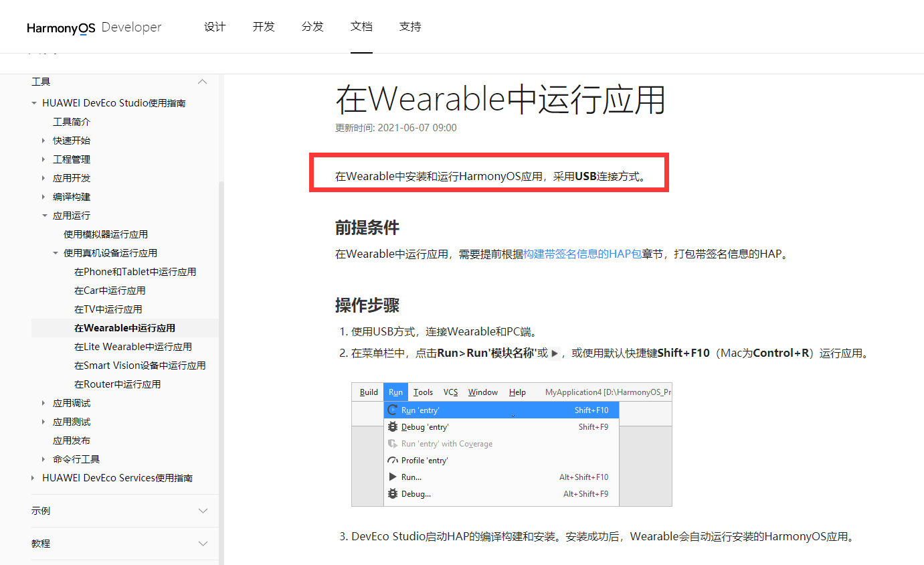Image resolution: width=924 pixels, height=565 pixels.
Task: Click the 前提条件 heading
Action: (x=367, y=228)
